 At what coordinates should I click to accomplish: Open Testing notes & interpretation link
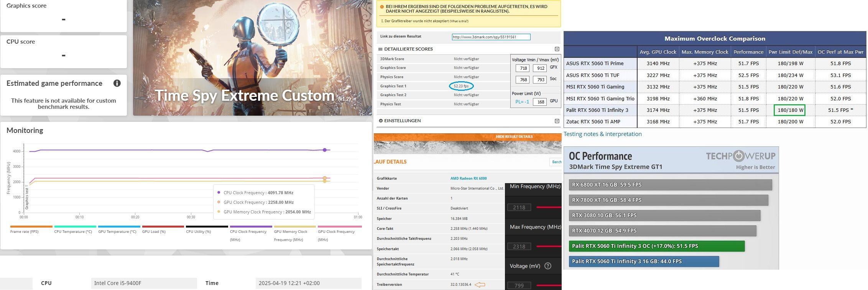(x=602, y=134)
